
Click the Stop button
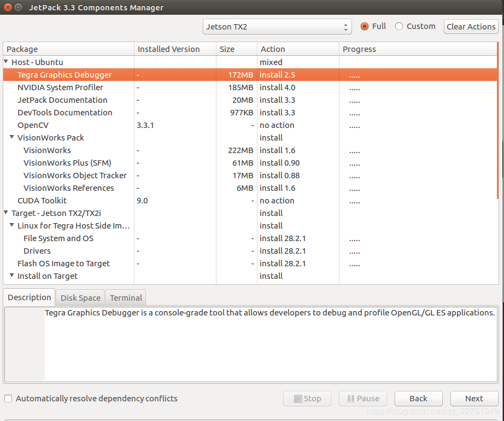pyautogui.click(x=307, y=399)
